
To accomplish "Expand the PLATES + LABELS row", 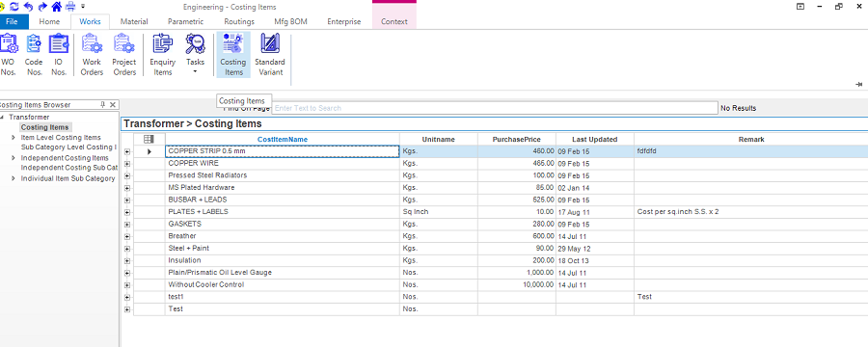I will (x=127, y=212).
